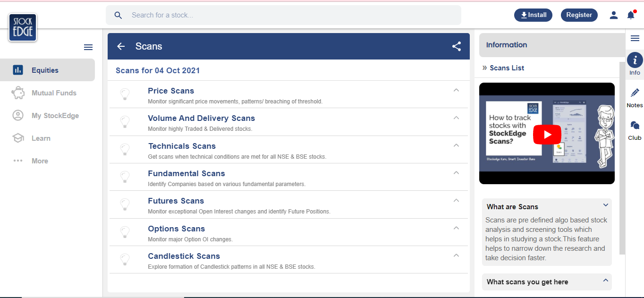Click the Learn graduation cap icon

coord(18,138)
